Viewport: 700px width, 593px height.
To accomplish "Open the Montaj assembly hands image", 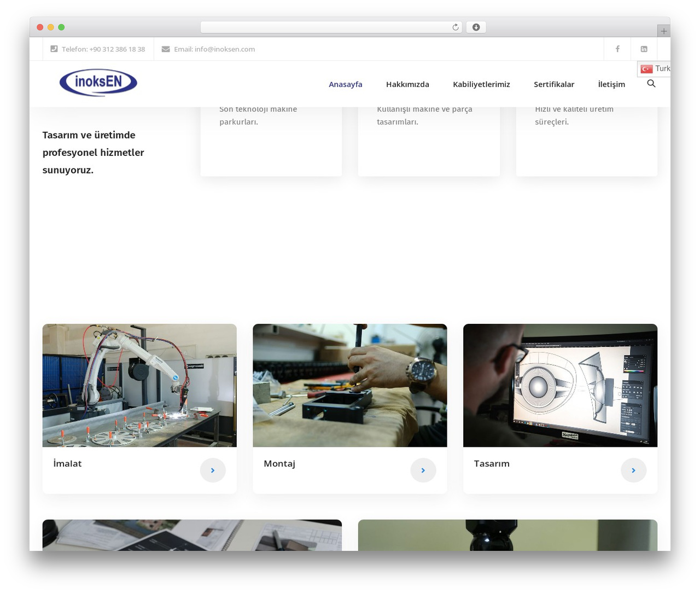I will [x=350, y=385].
